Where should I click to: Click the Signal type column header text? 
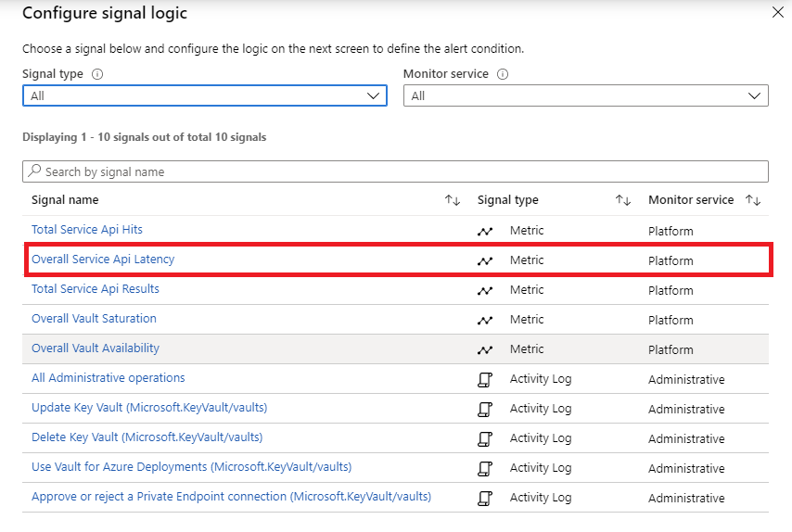pos(508,200)
